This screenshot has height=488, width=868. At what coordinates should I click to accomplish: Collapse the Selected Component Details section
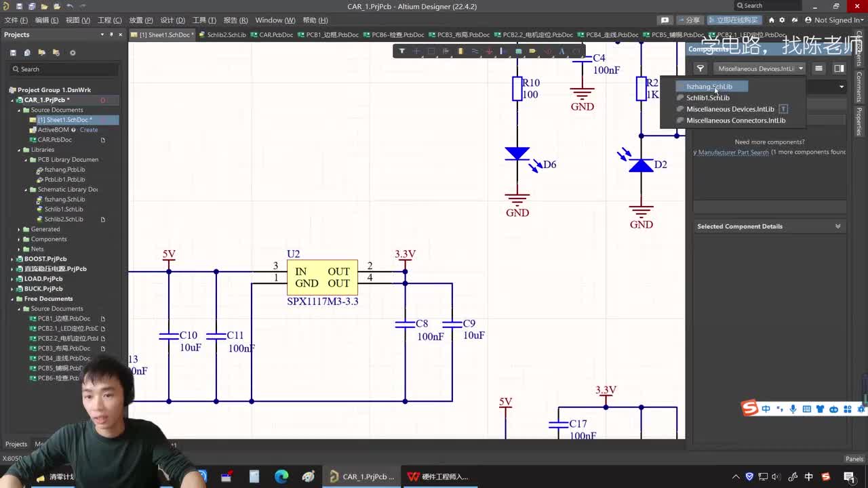[838, 226]
